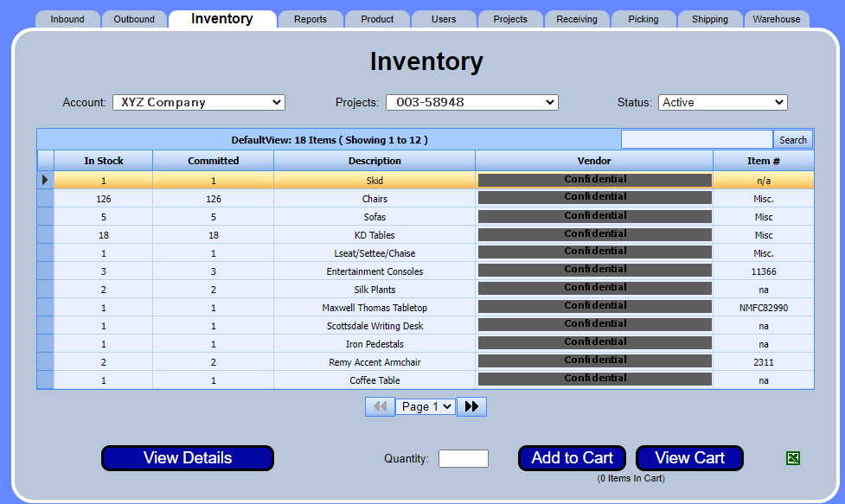The image size is (845, 504).
Task: Click the View Details button
Action: 188,457
